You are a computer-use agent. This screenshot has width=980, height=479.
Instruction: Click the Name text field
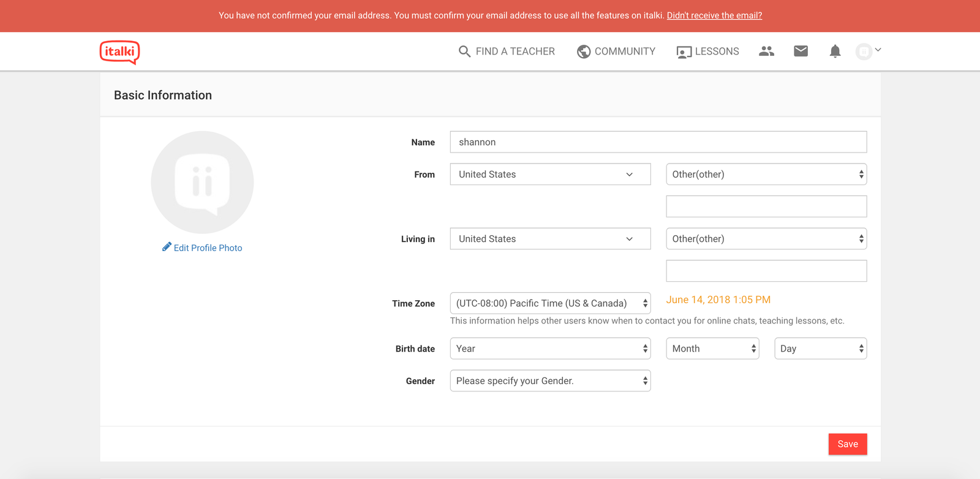658,142
